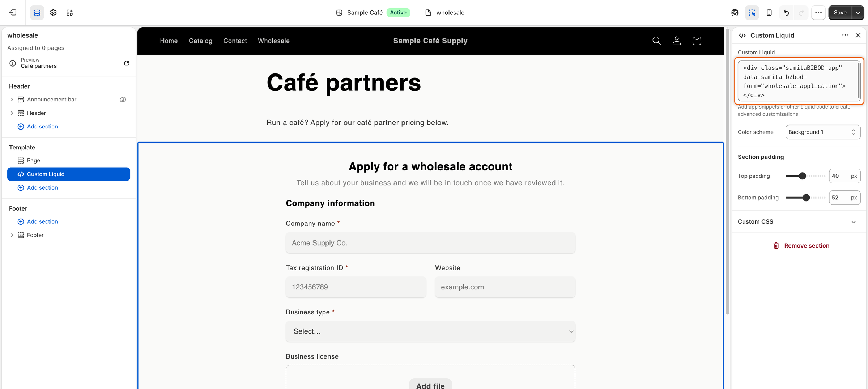Adjust the Bottom padding slider
This screenshot has height=389, width=868.
(806, 198)
